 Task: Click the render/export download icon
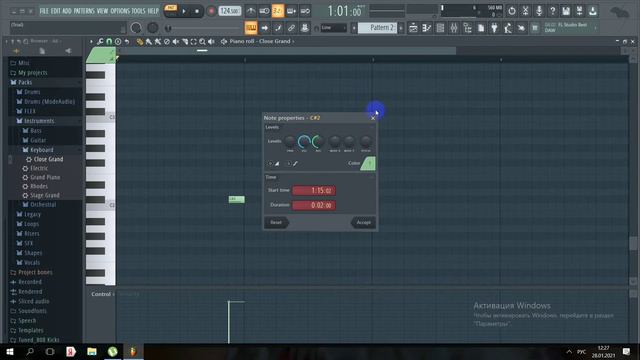coord(593,11)
